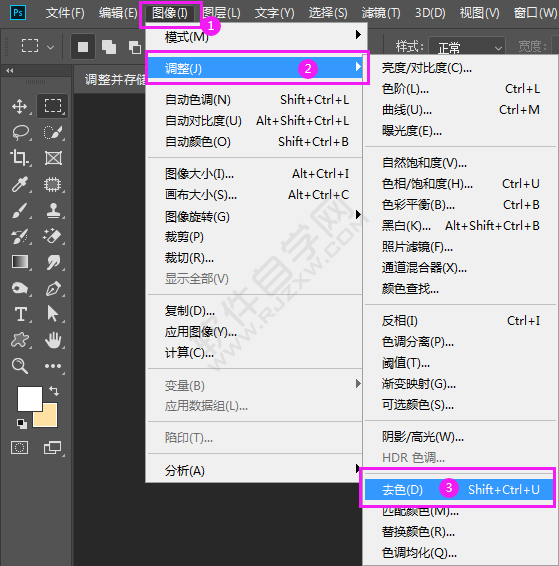Open the 视图(V) menu

coord(479,14)
